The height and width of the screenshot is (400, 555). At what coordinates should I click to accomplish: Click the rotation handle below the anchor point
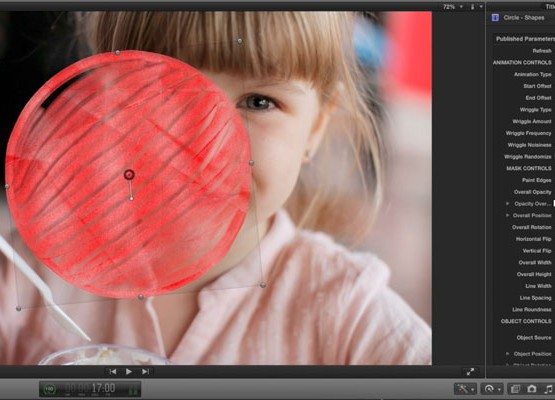click(x=131, y=199)
